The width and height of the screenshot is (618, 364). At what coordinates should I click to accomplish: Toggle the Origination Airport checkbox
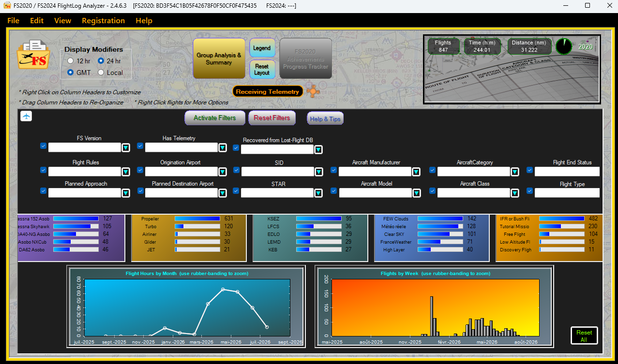[140, 170]
